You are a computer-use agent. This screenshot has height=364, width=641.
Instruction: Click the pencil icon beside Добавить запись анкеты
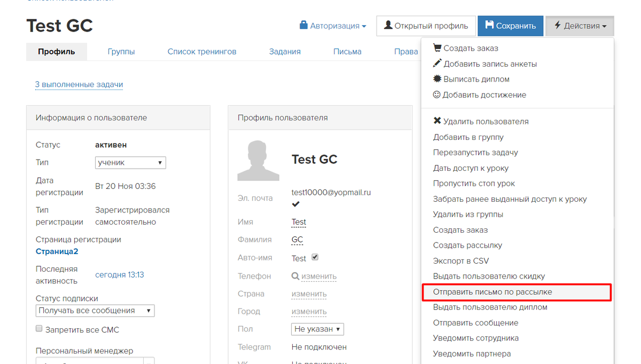437,63
